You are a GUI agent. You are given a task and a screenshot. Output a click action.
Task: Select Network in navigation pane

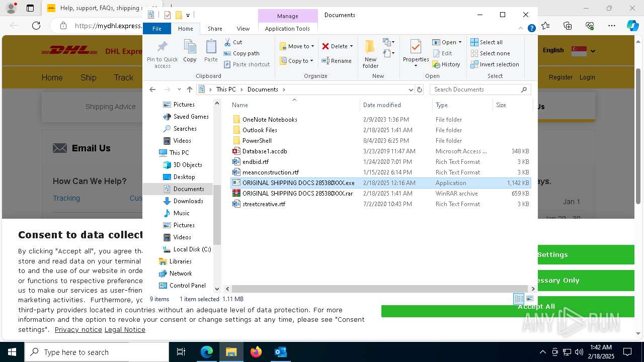pos(181,274)
